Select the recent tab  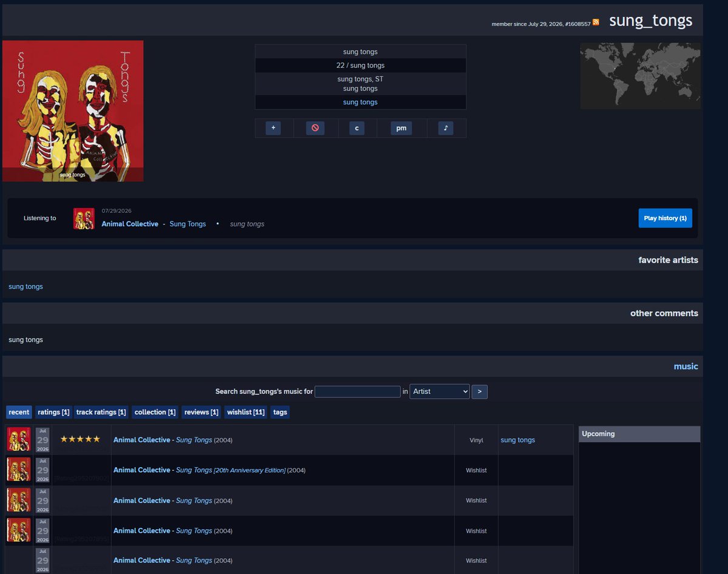click(19, 412)
